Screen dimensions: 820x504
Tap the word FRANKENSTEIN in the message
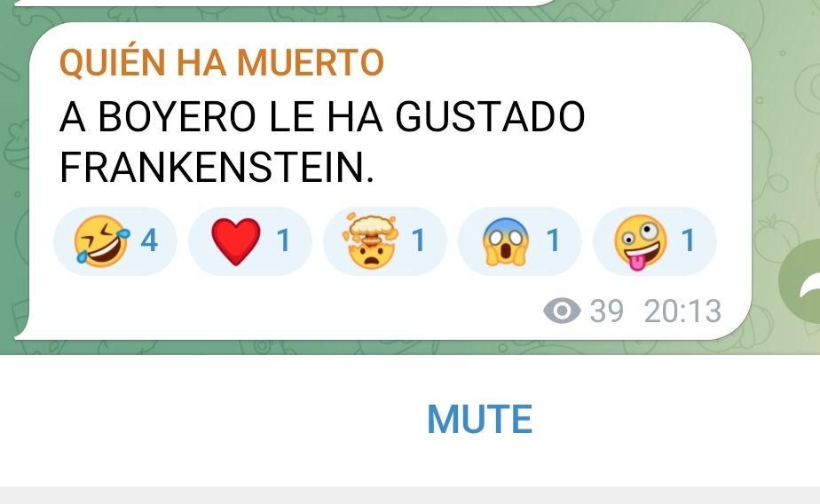pos(212,168)
